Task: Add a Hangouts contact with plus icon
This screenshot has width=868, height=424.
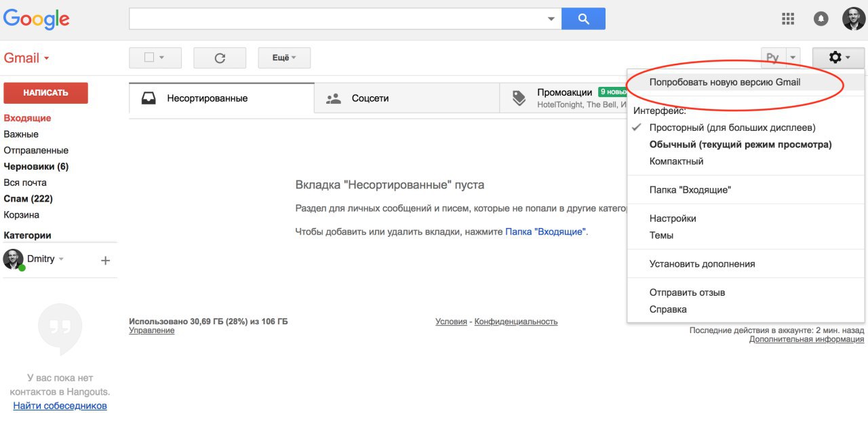Action: click(105, 261)
